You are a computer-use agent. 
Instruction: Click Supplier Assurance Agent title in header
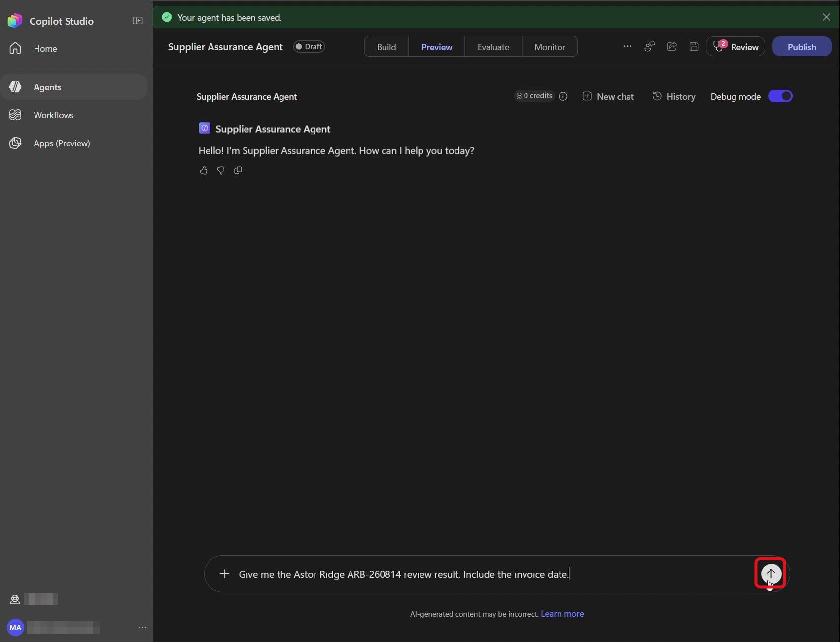(x=225, y=47)
